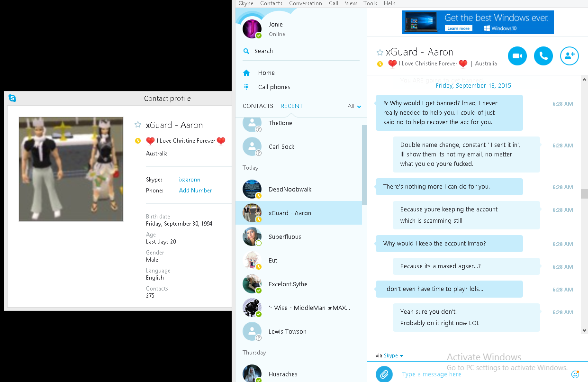Screen dimensions: 588x382
Task: Start a video call with xGuard - Aaron
Action: pos(517,56)
